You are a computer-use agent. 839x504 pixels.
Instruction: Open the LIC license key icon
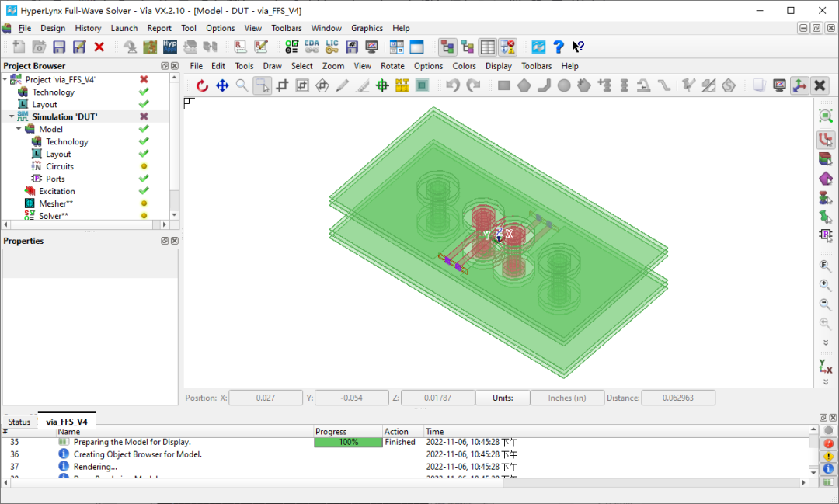point(332,47)
